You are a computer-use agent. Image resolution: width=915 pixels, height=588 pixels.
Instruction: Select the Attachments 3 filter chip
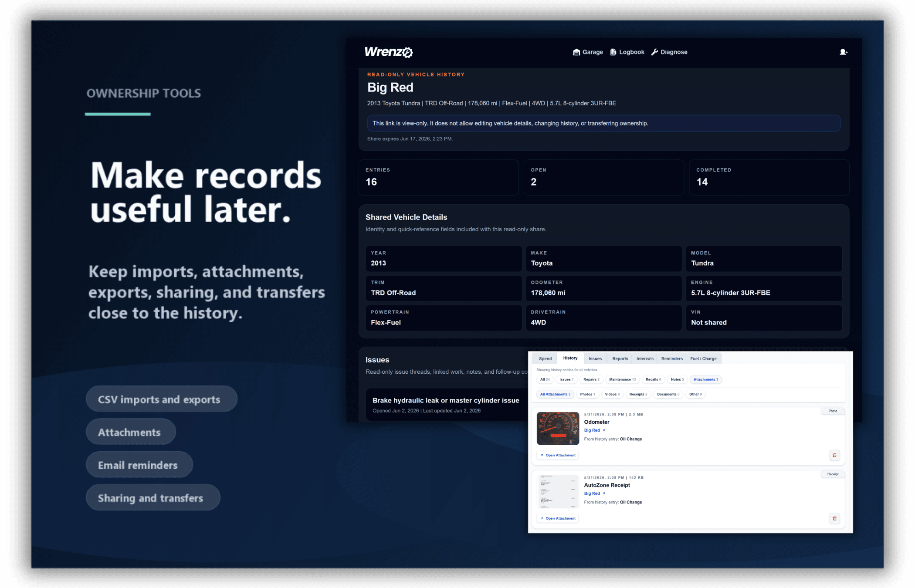click(x=706, y=379)
